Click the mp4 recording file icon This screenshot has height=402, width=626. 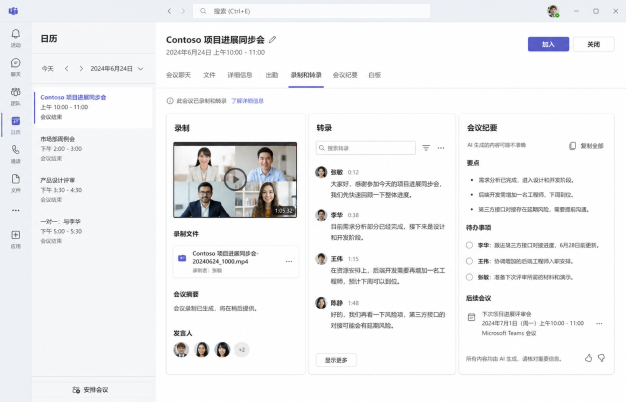tap(182, 258)
